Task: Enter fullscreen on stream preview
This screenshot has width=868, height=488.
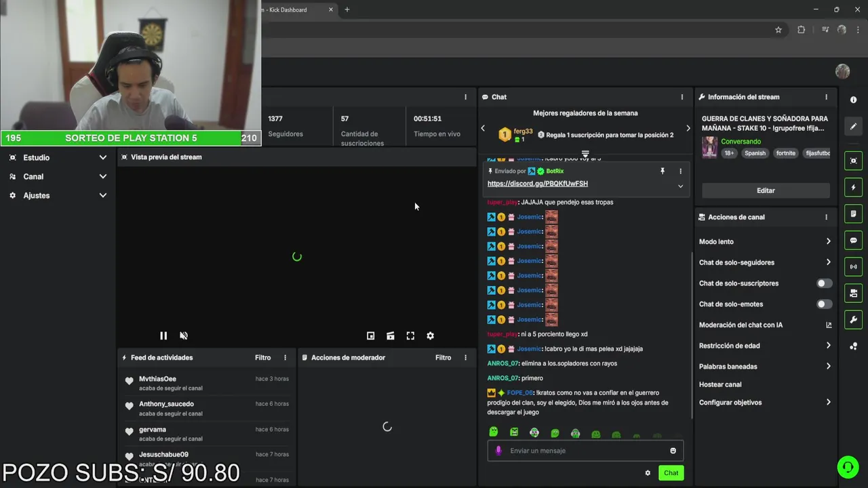Action: 410,335
